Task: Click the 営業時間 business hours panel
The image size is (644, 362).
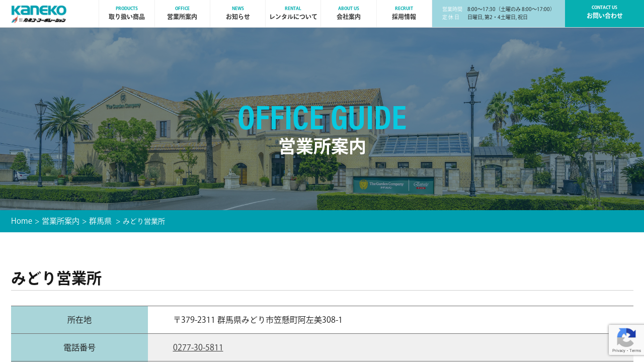Action: click(498, 14)
